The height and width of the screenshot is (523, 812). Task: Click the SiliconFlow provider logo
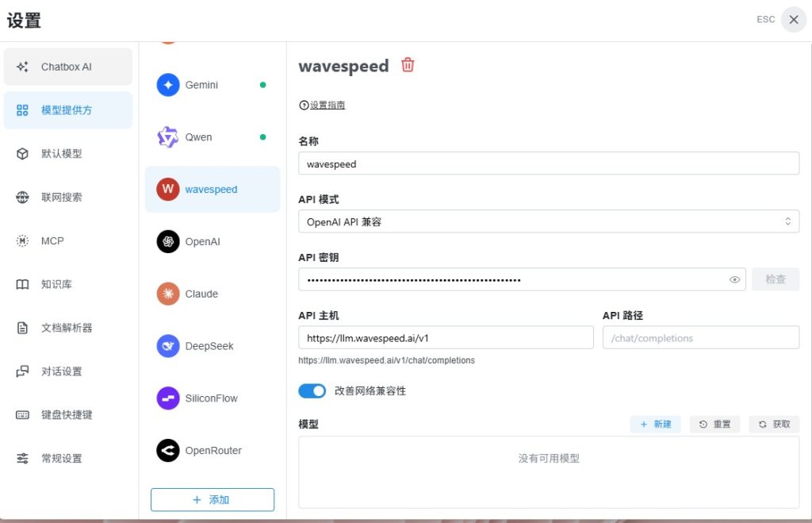pyautogui.click(x=168, y=398)
